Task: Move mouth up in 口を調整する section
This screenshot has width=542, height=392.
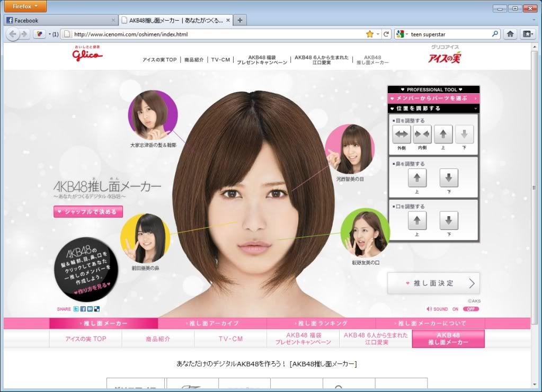Action: point(417,220)
